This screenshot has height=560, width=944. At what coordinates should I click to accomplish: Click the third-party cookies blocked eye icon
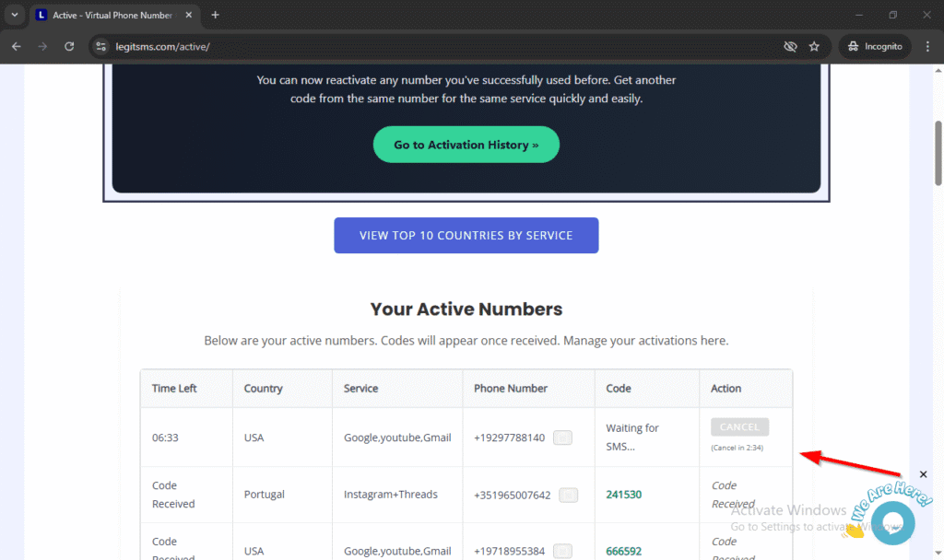click(x=790, y=46)
